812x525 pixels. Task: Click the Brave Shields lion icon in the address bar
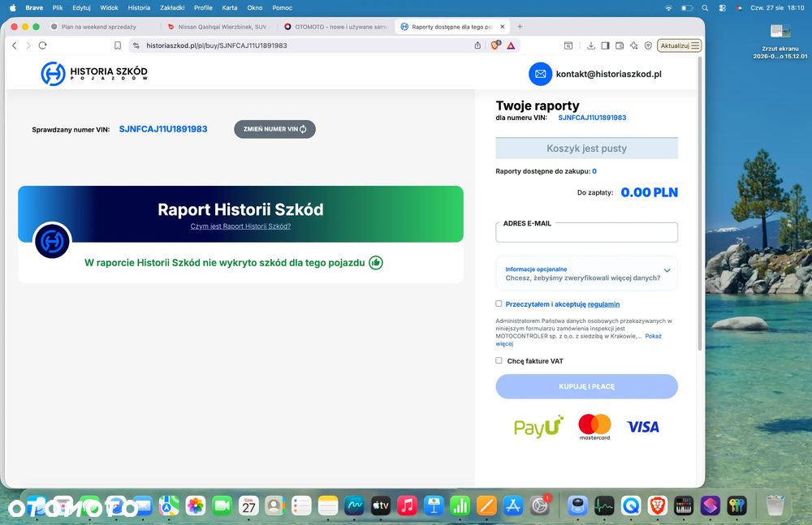[495, 45]
